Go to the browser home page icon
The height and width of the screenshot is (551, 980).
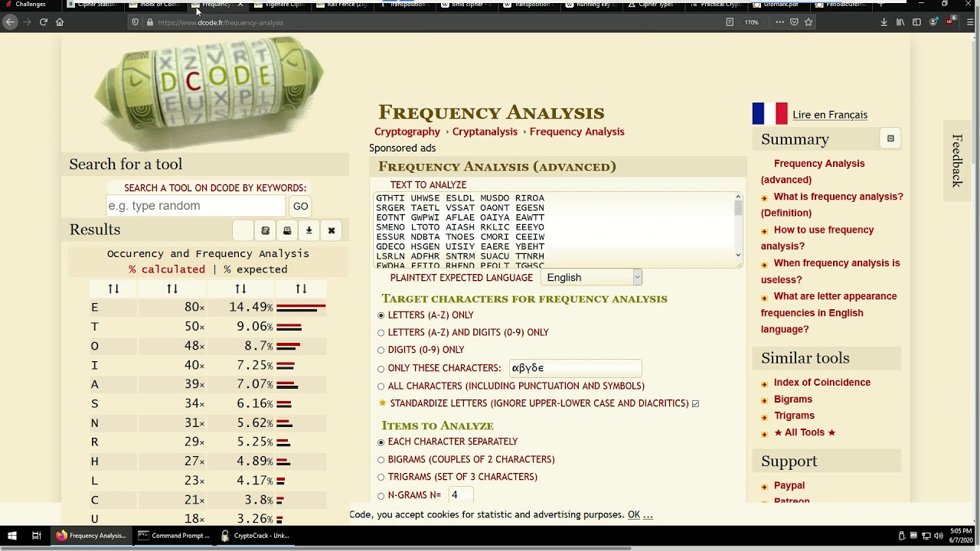[x=60, y=22]
